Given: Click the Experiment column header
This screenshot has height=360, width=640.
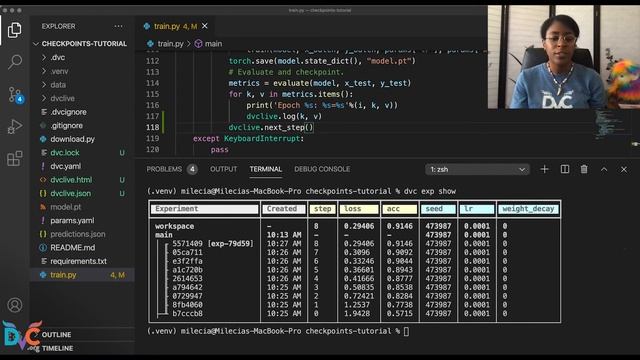Looking at the screenshot, I should pos(204,209).
